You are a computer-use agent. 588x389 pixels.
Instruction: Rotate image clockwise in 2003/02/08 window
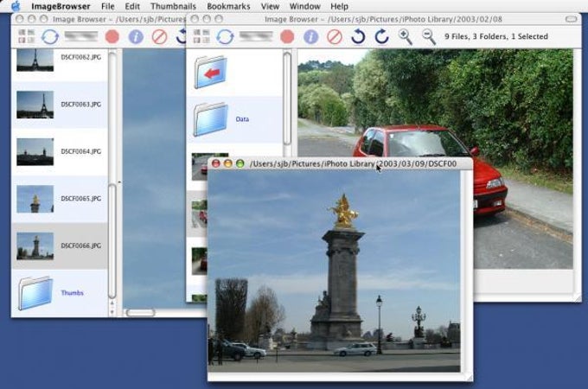(x=381, y=36)
